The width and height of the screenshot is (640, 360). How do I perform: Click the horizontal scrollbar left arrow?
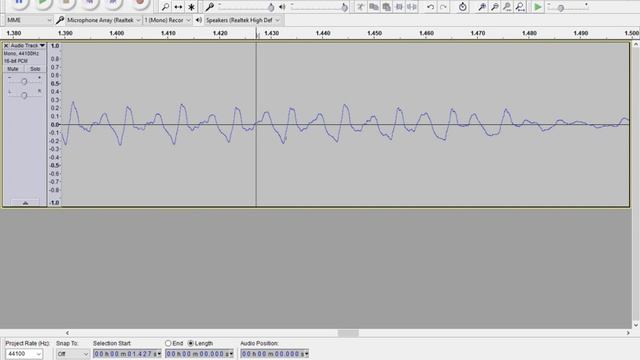67,333
